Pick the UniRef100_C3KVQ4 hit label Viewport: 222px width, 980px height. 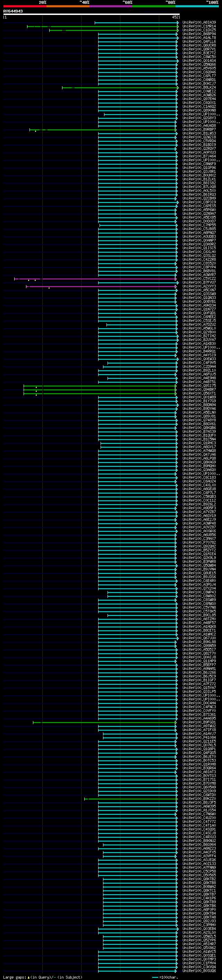(x=199, y=967)
